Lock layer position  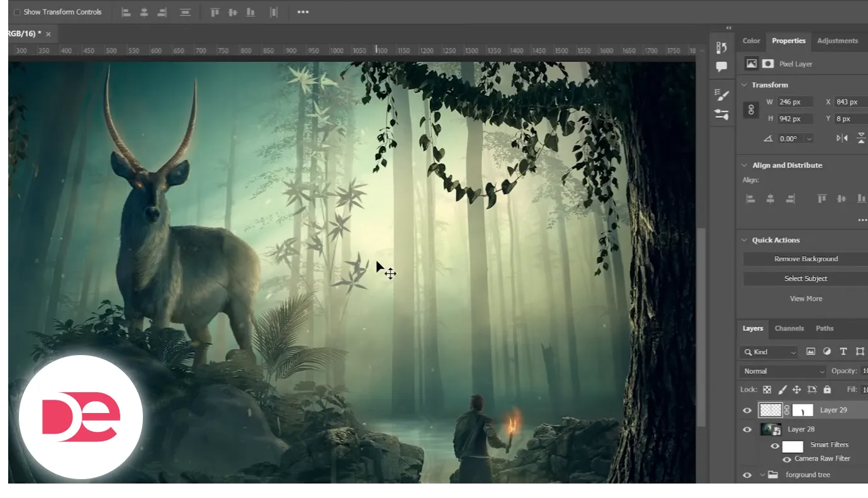pos(796,390)
